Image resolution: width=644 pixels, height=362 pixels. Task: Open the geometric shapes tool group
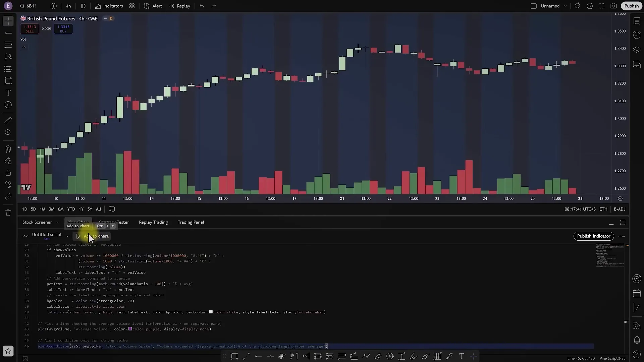pos(8,81)
